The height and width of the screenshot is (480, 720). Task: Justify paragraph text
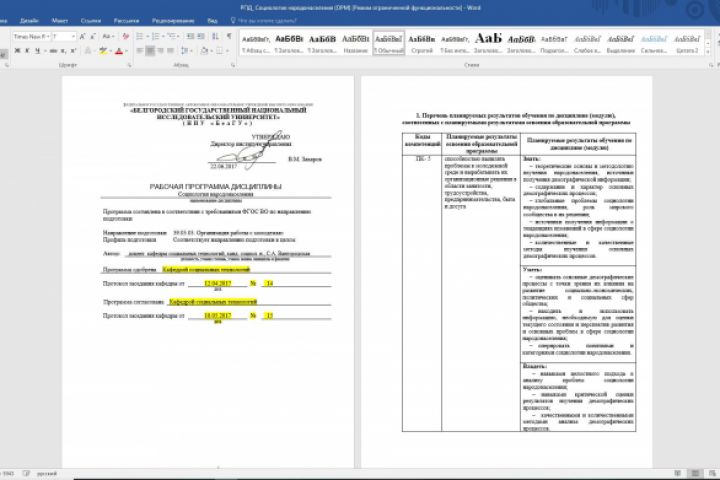[x=170, y=51]
